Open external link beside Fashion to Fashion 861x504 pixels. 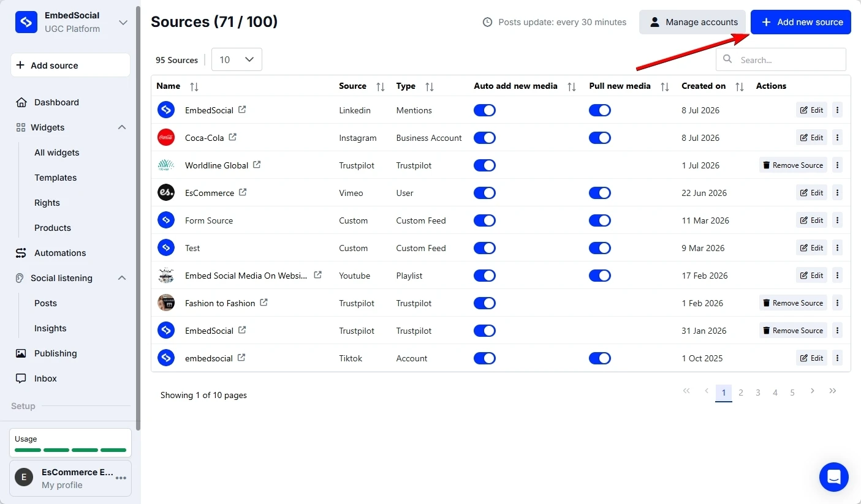(x=264, y=303)
